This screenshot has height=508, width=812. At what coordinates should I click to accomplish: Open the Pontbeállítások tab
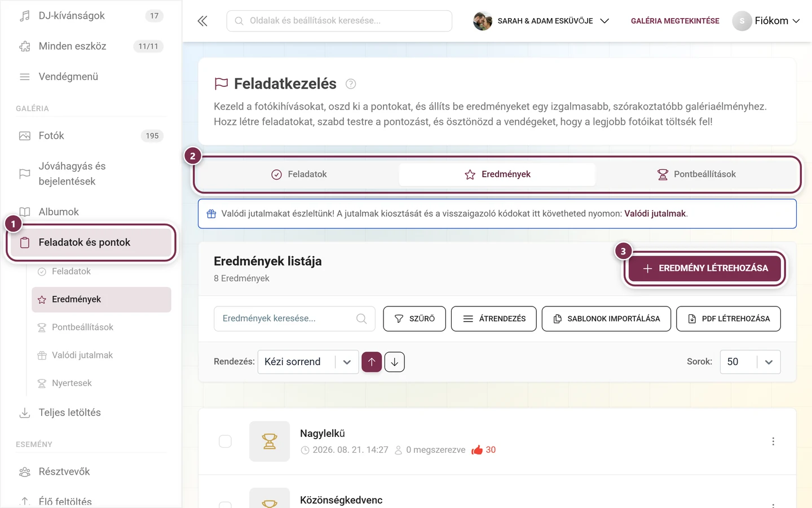pyautogui.click(x=697, y=174)
